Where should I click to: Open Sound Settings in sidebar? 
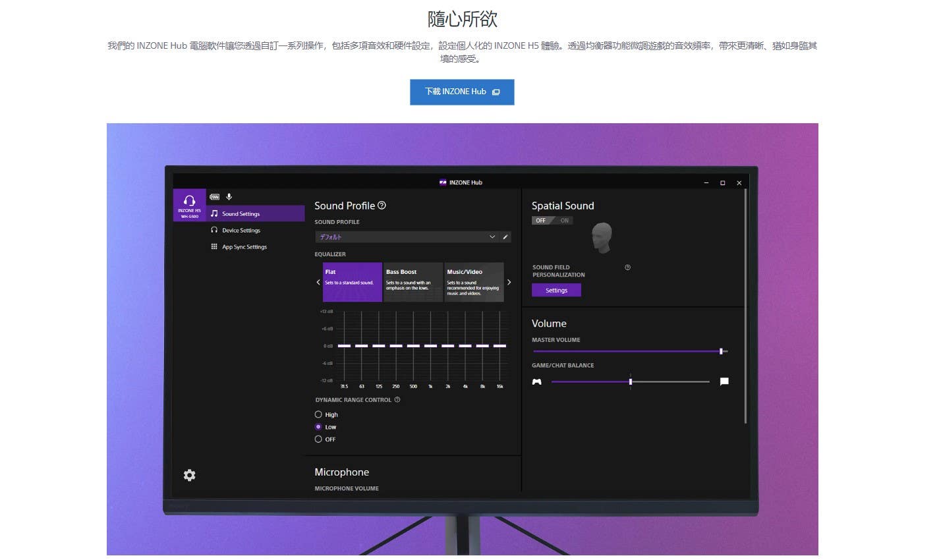click(256, 213)
